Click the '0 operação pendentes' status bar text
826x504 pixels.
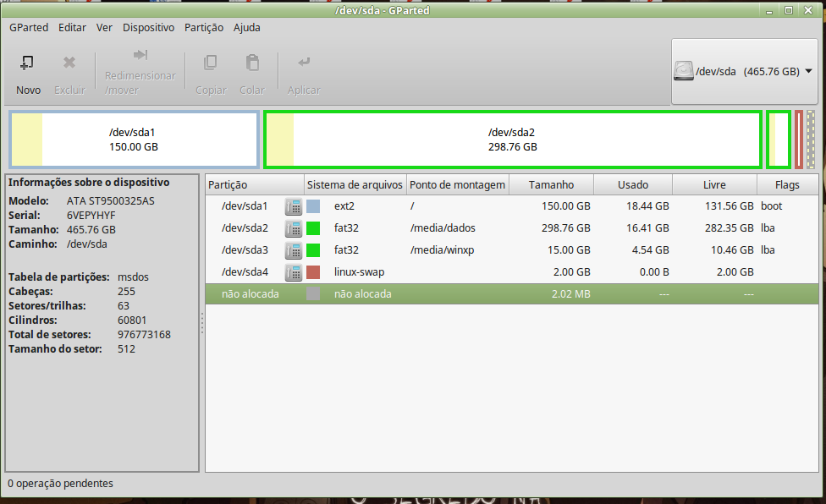coord(61,484)
